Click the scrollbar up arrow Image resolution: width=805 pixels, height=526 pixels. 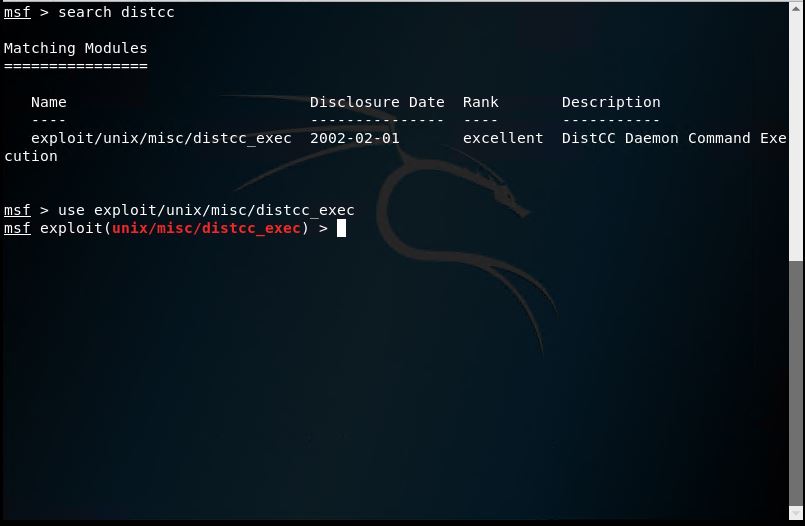796,9
